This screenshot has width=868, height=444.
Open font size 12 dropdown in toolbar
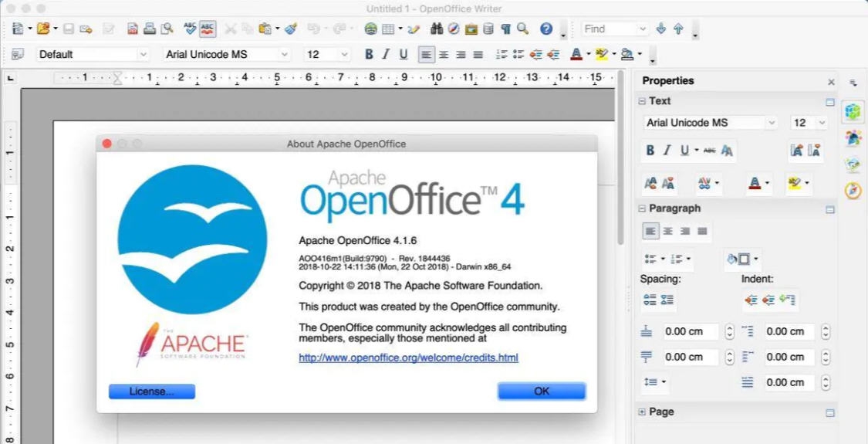pos(344,54)
